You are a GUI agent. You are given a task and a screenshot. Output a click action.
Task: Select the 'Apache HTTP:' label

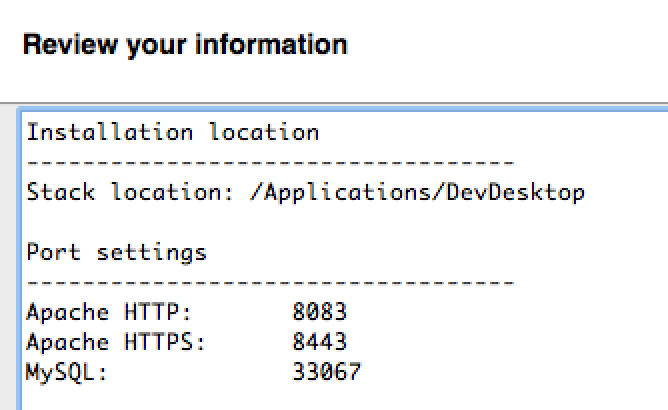coord(109,312)
